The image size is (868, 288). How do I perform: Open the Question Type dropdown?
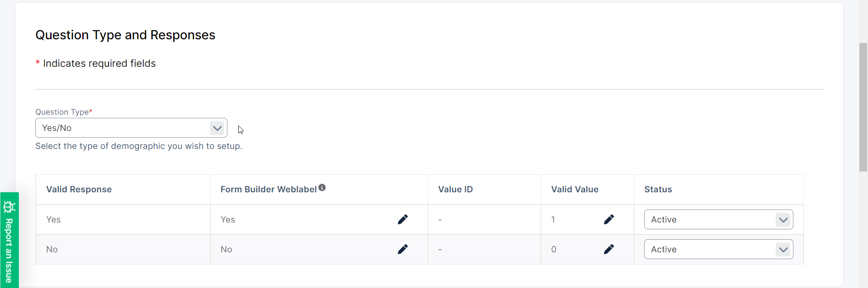131,128
